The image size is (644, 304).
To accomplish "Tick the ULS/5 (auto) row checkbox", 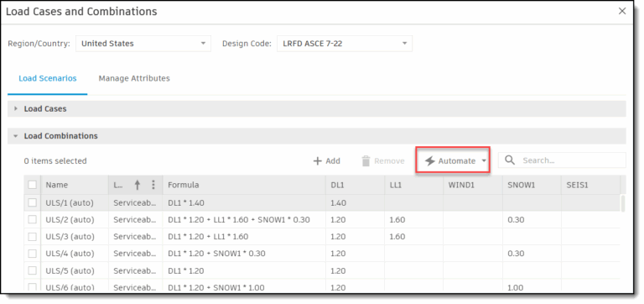I will click(x=33, y=270).
